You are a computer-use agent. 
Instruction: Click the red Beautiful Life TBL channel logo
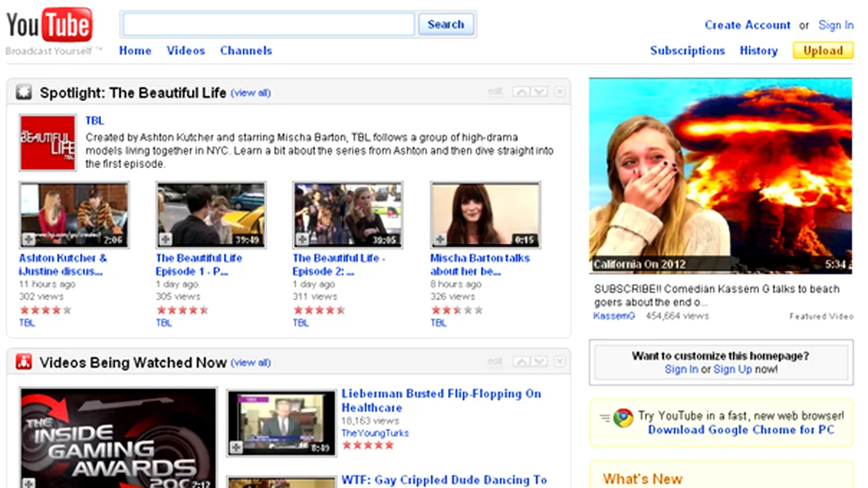[47, 142]
